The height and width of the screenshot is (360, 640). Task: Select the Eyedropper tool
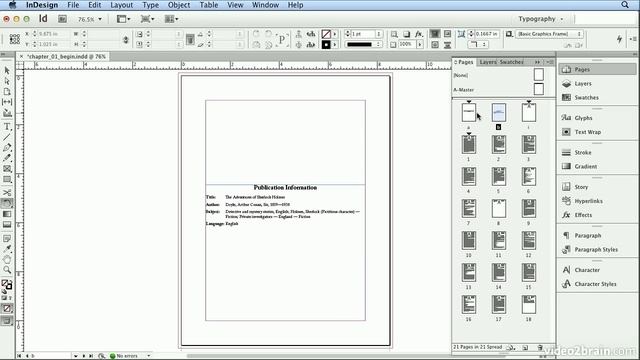pyautogui.click(x=7, y=249)
